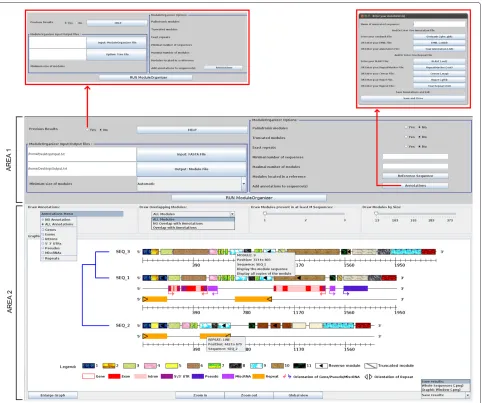Click the module 1 dark blue legend swatch
The image size is (483, 403).
(x=88, y=366)
